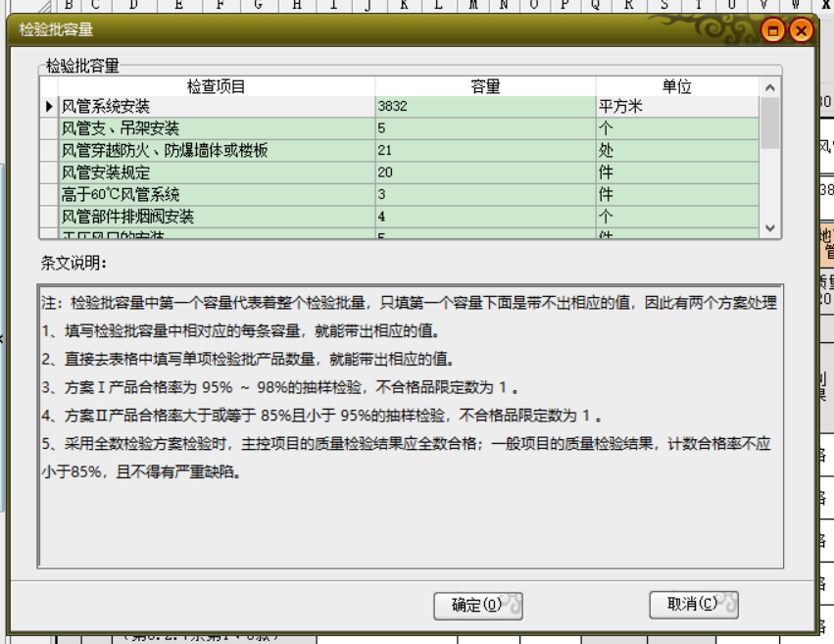This screenshot has width=834, height=644.
Task: Click spreadsheet column header H behind dialog
Action: click(297, 5)
